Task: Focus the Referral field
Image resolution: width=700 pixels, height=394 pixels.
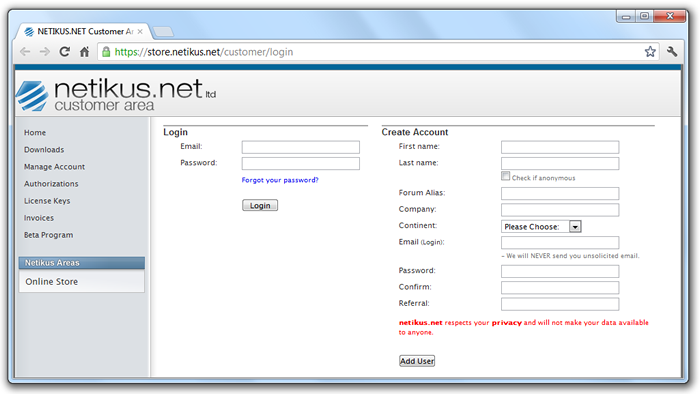Action: 560,304
